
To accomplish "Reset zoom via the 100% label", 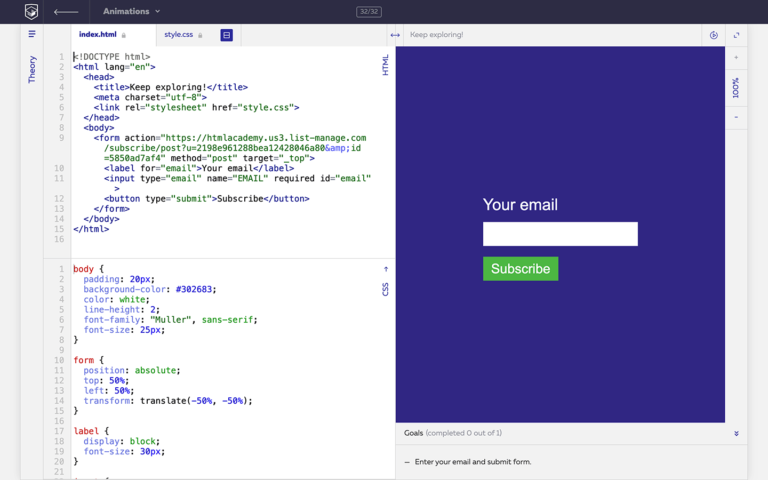I will tap(736, 88).
